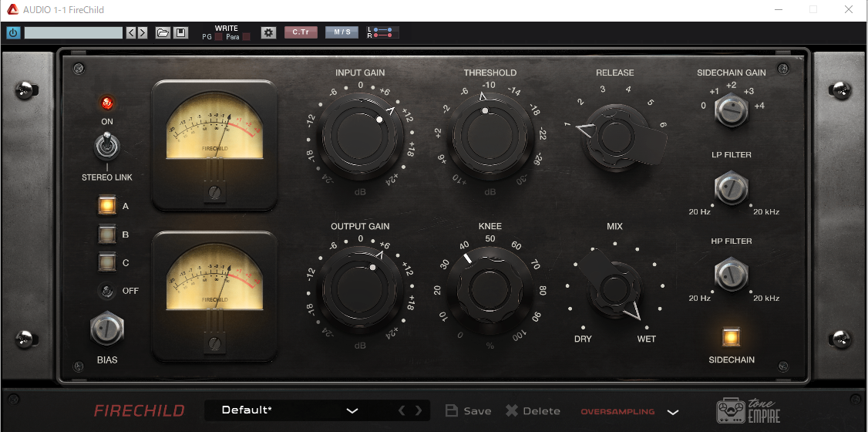868x432 pixels.
Task: Click the 100 mark on Knee dial
Action: [520, 336]
